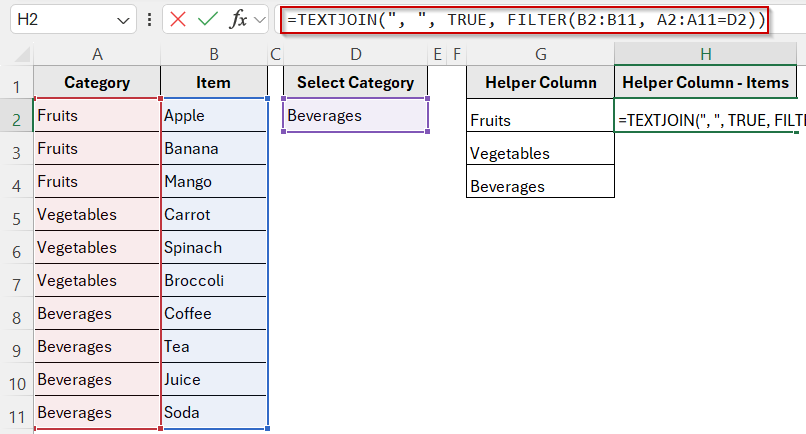
Task: Cancel the formula entry with the red X
Action: (178, 20)
